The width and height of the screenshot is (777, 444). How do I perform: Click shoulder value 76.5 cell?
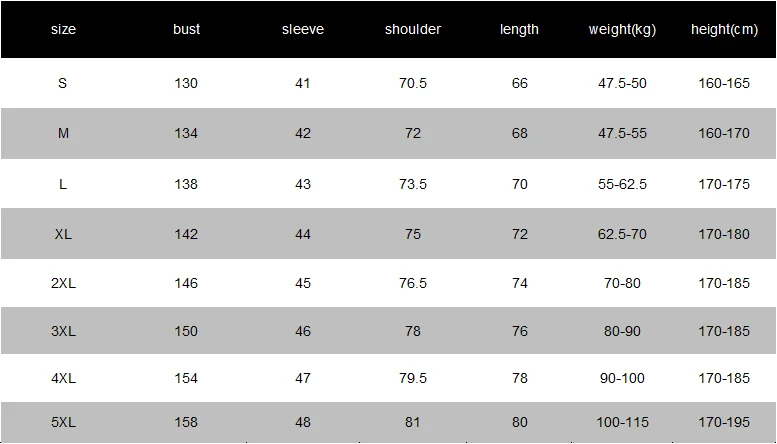[x=413, y=283]
